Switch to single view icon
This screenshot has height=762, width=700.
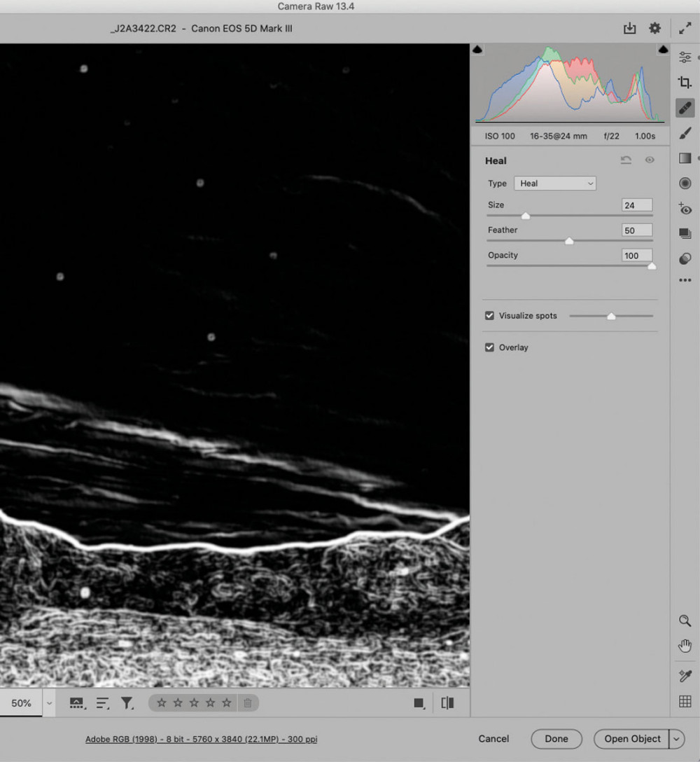(x=419, y=702)
